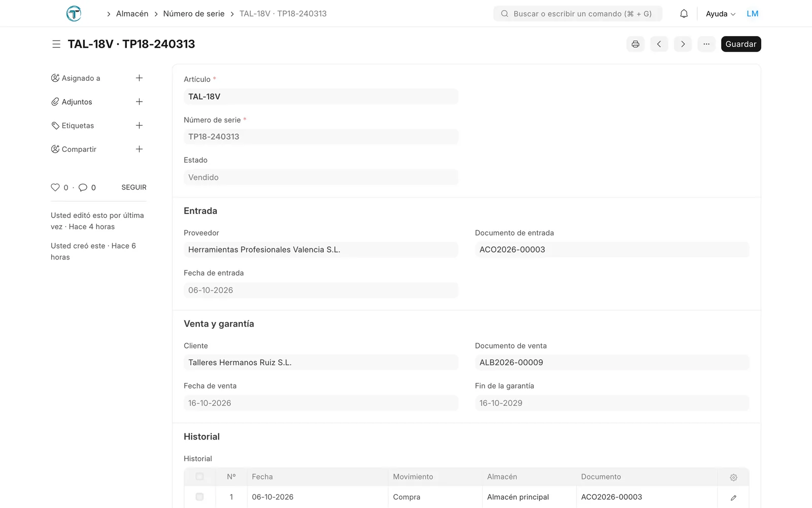Select all rows in Historial header checkbox

point(199,477)
